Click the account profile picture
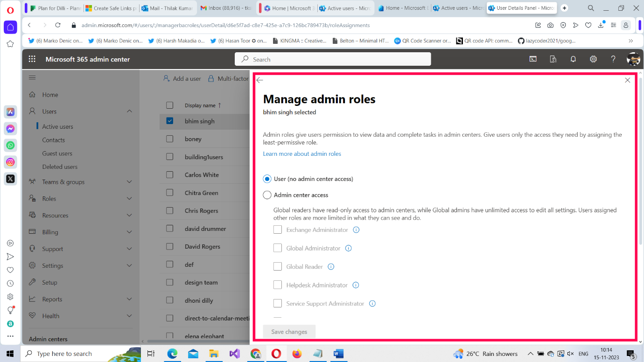This screenshot has width=644, height=362. point(634,59)
